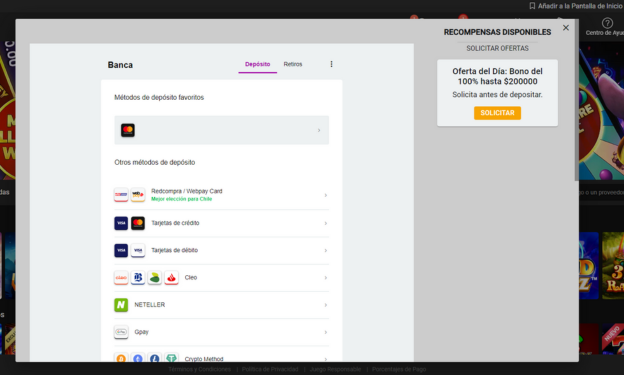Click the SOLICITAR OFERTAS heading link
Image resolution: width=624 pixels, height=375 pixels.
[497, 48]
